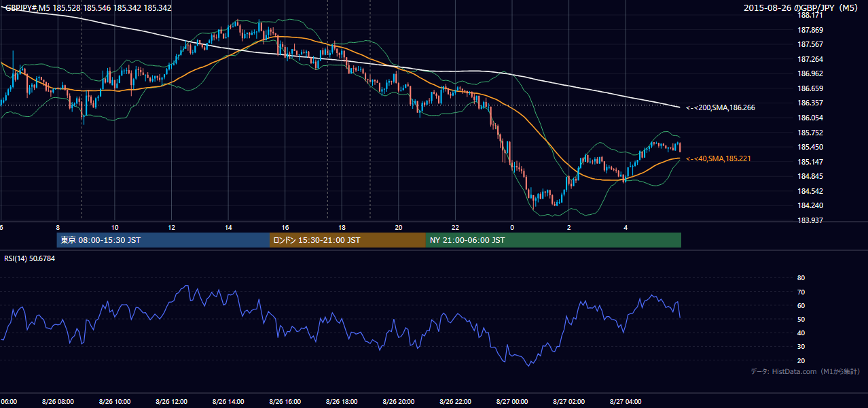Click the 200 SMA 186.266 label
868x408 pixels.
tap(721, 107)
